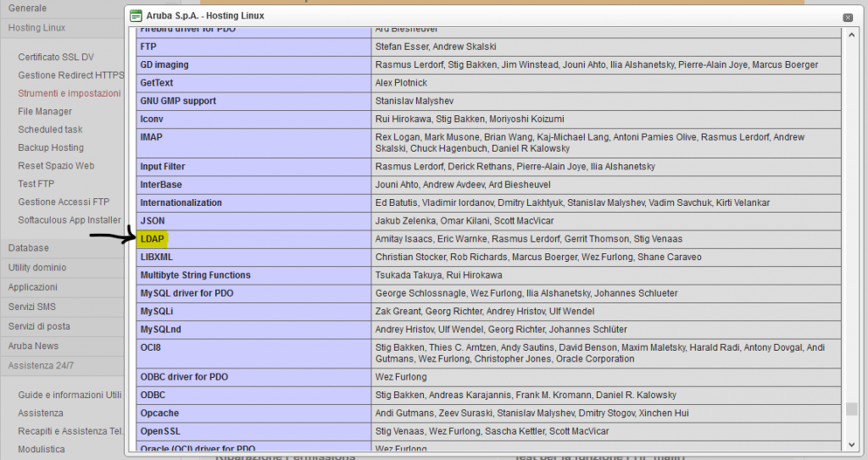This screenshot has height=460, width=868.
Task: Click the scrollbar down arrow in dialog
Action: pos(851,445)
